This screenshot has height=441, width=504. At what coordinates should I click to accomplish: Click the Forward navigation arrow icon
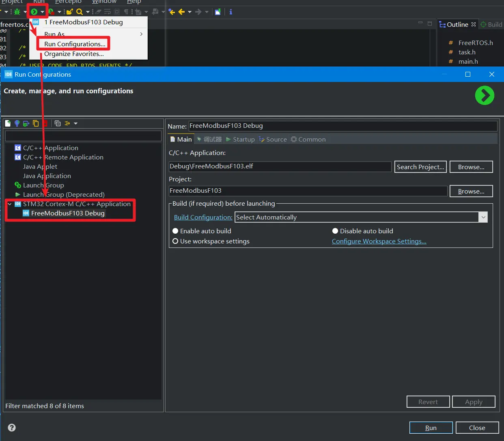(x=198, y=12)
